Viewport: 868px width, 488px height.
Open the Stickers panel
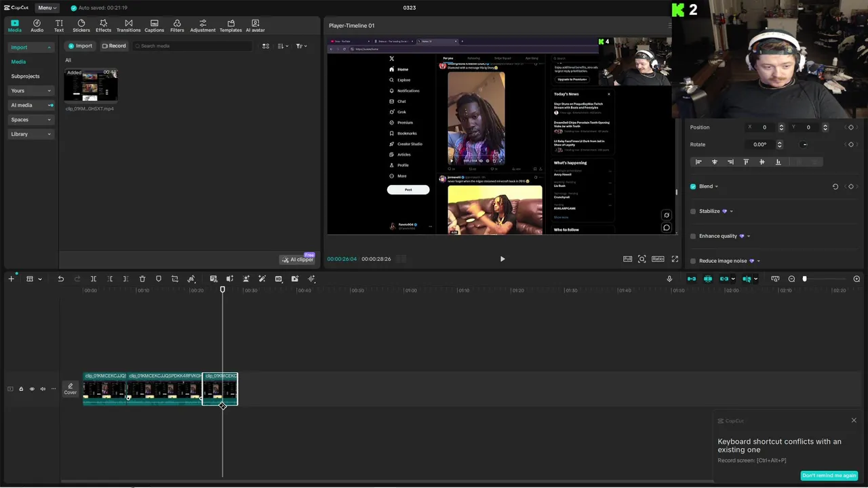81,26
